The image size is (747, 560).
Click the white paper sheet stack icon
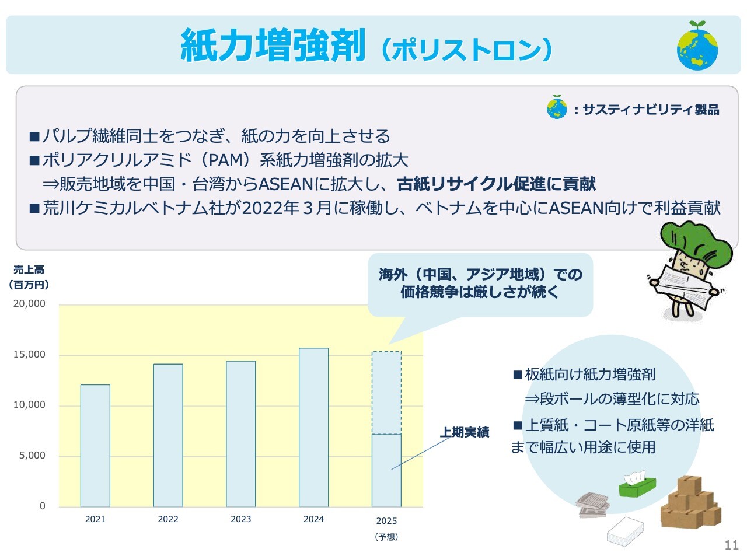(x=625, y=531)
